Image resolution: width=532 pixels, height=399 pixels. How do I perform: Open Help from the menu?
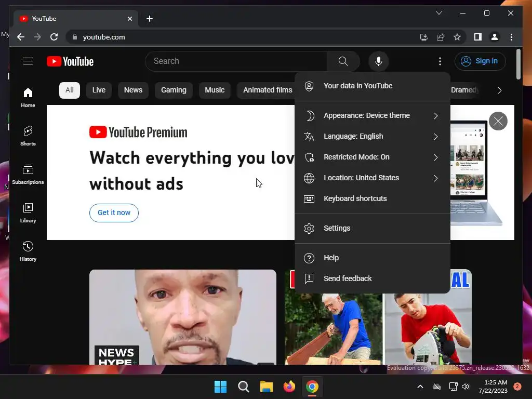click(372, 258)
